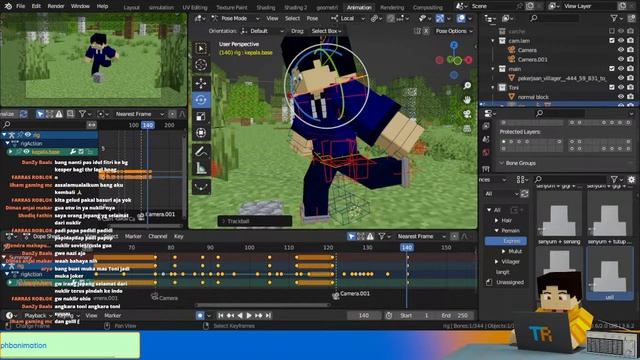
Task: Refresh the asset library list
Action: pos(524,193)
